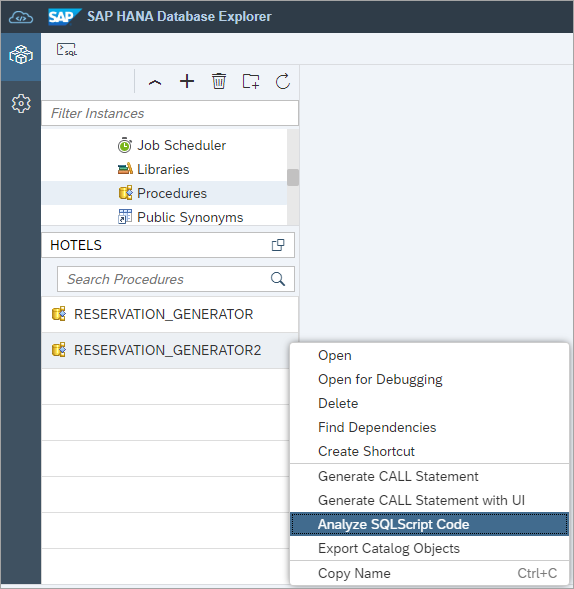This screenshot has height=589, width=574.
Task: Open the SQL console icon
Action: 67,49
